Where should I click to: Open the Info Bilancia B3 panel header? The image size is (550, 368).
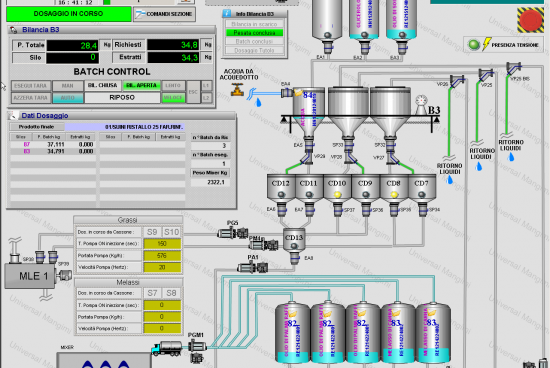[x=255, y=14]
